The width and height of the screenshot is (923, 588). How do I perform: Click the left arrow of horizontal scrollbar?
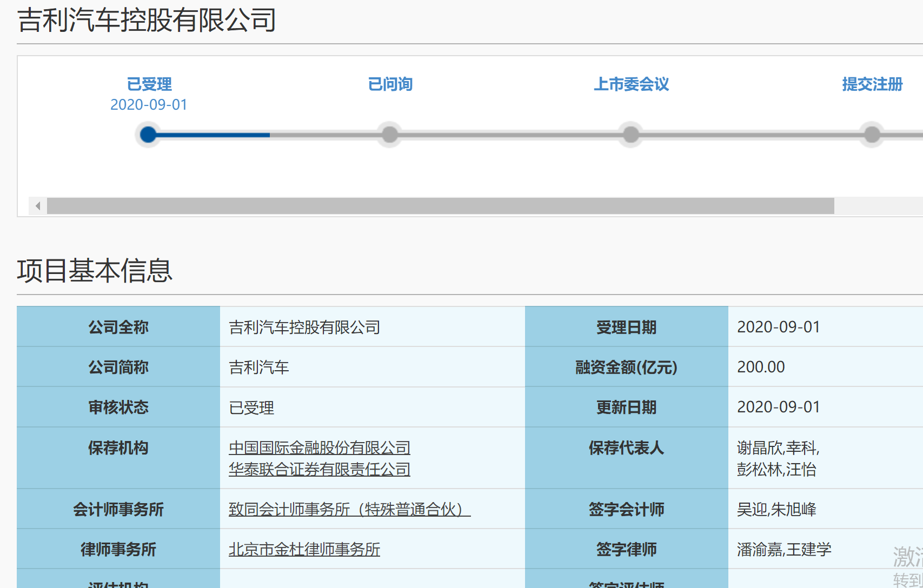tap(38, 206)
